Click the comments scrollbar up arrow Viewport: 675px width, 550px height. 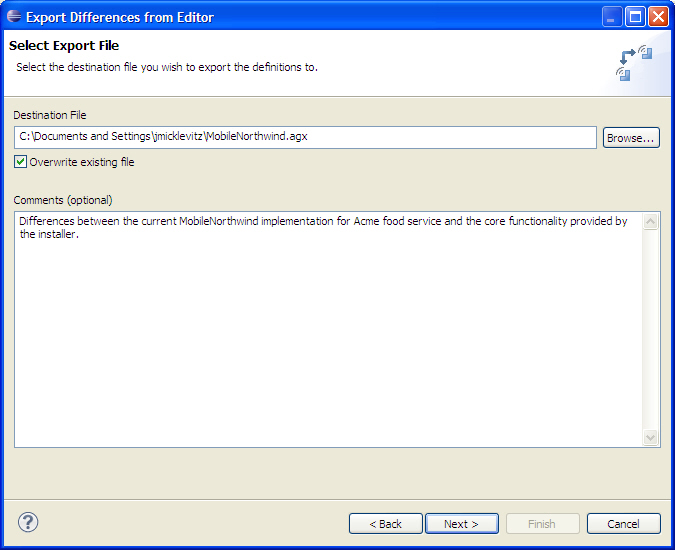coord(650,222)
